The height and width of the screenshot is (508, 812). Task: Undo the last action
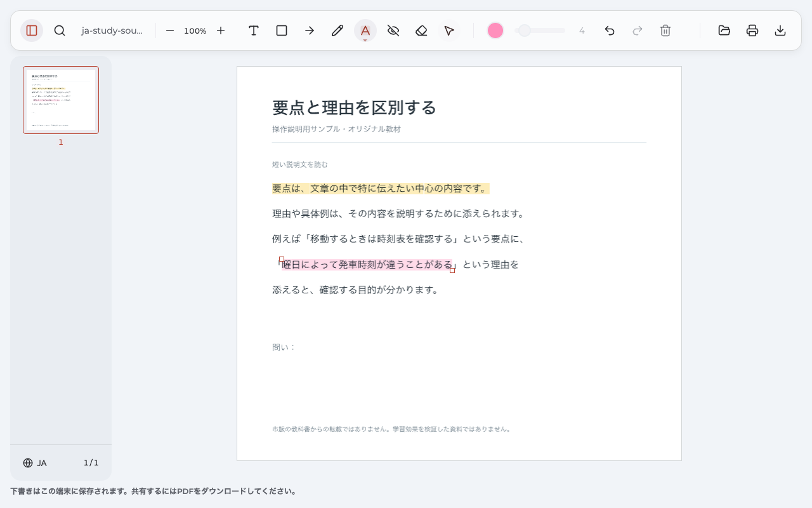click(610, 30)
